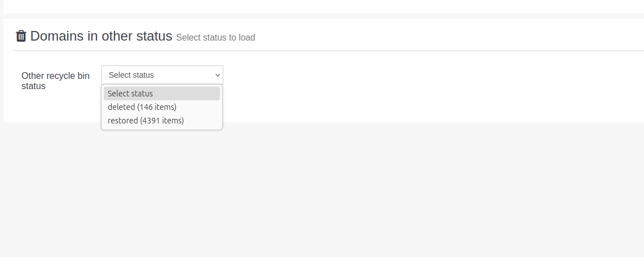Open the Other recycle bin status dropdown
Screen dimensions: 644x279
[162, 75]
